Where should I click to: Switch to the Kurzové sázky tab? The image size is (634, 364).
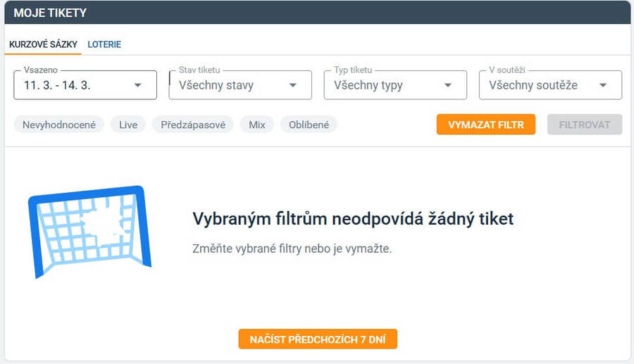coord(43,44)
